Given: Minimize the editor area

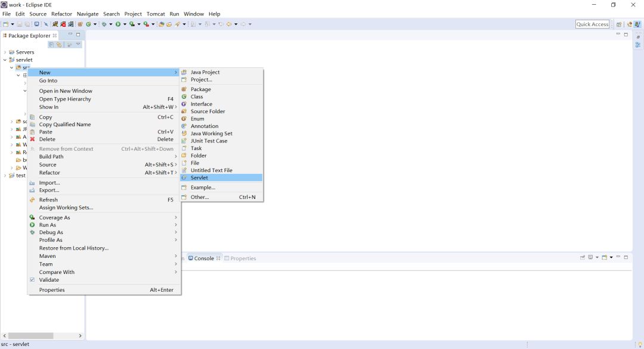Looking at the screenshot, I should tap(618, 35).
